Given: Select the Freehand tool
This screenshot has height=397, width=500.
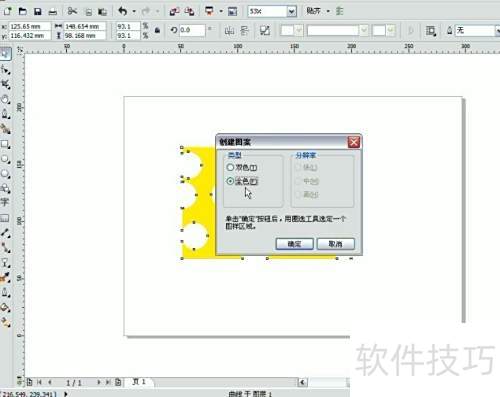Looking at the screenshot, I should click(x=5, y=114).
